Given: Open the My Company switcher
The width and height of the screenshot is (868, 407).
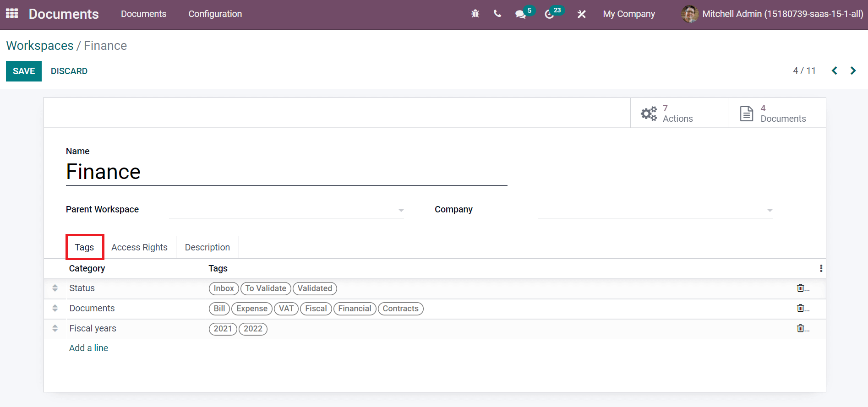Looking at the screenshot, I should (629, 14).
